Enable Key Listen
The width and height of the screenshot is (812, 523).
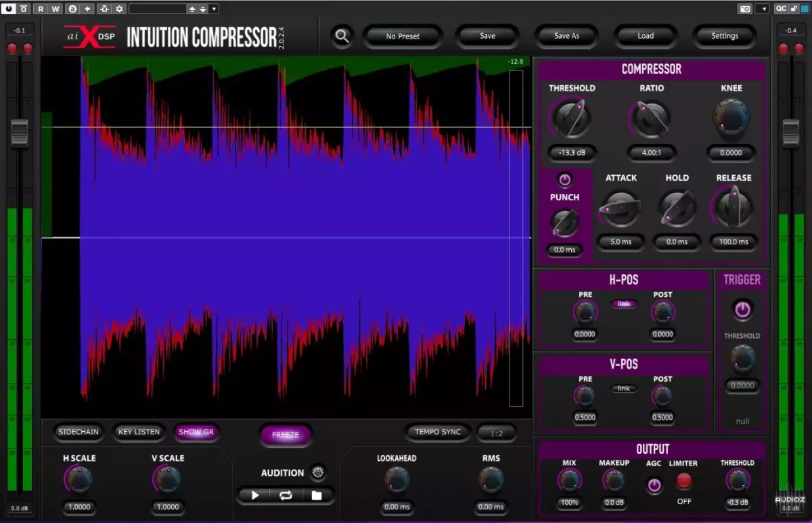click(139, 432)
